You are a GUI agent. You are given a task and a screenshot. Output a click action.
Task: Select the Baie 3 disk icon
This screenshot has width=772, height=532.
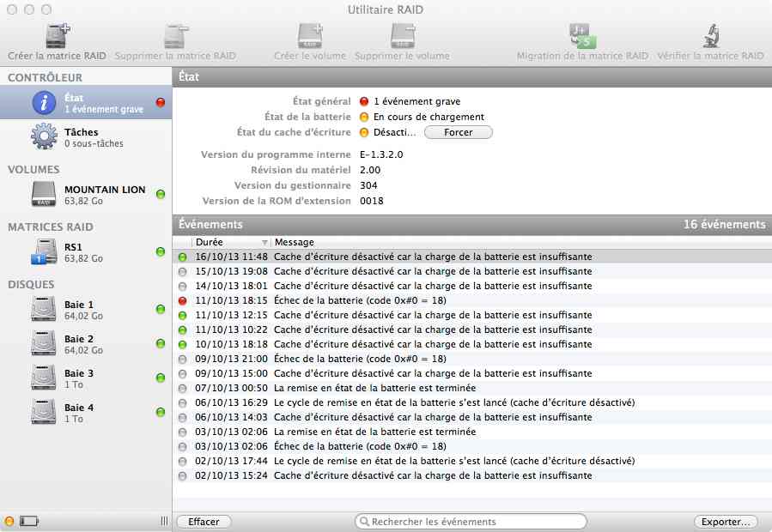(43, 378)
